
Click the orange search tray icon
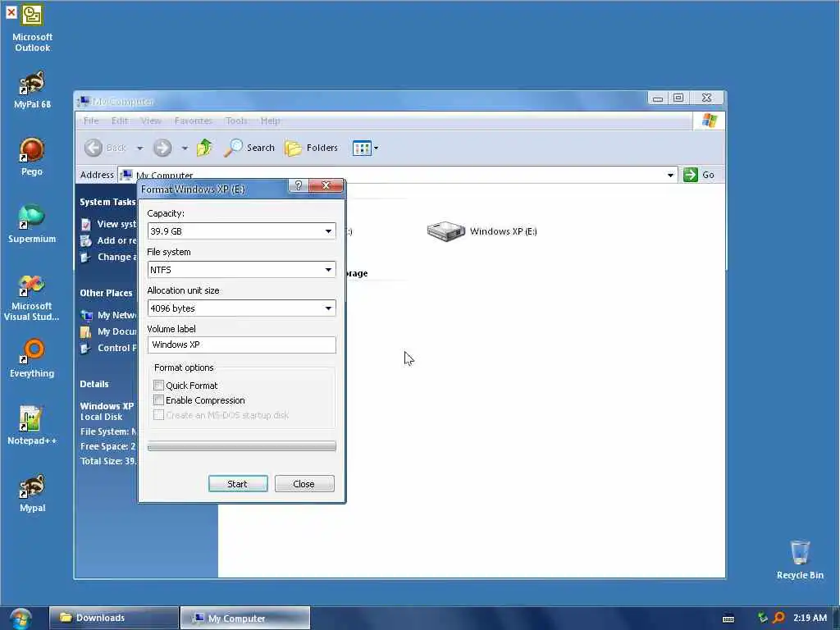click(x=779, y=618)
